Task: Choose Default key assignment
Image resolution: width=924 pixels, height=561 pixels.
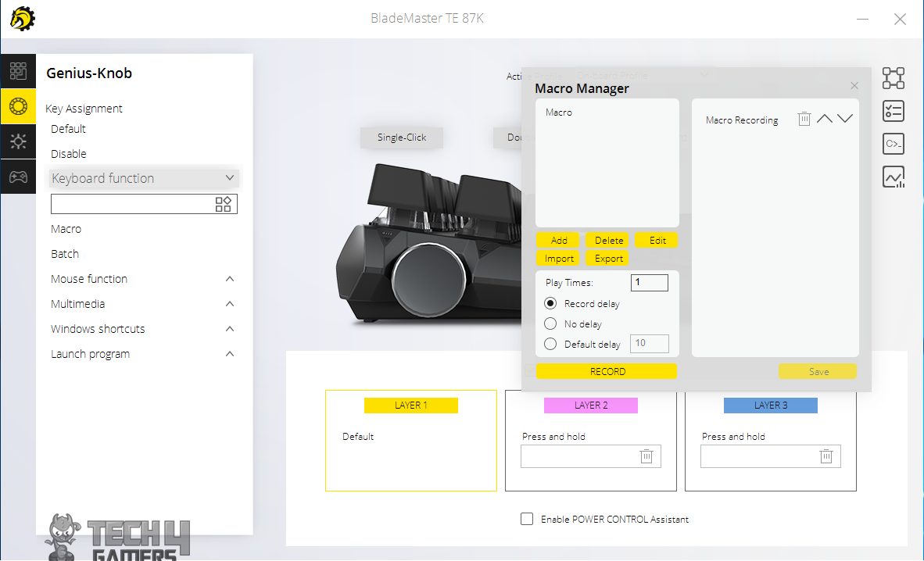Action: tap(68, 129)
